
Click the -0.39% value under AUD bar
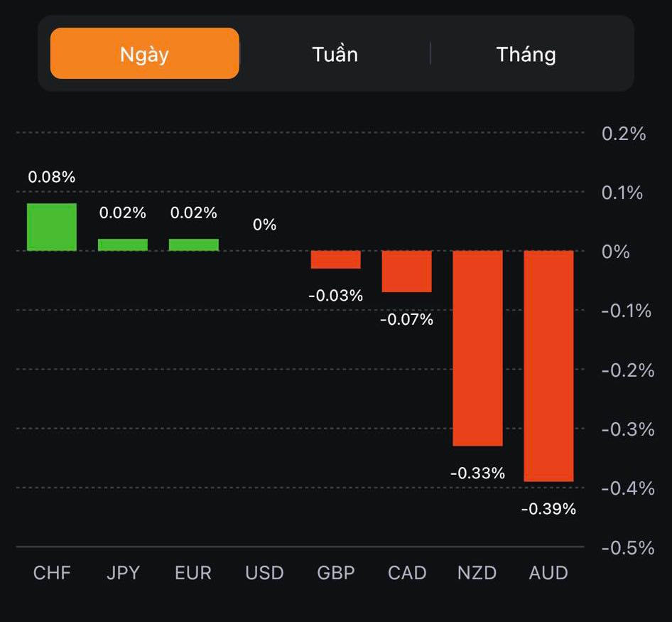[x=548, y=509]
